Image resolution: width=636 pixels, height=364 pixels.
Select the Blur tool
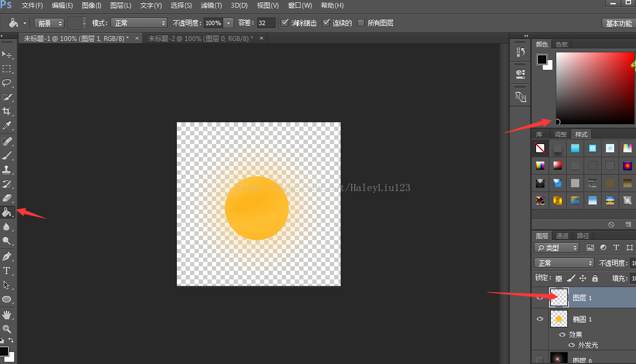(7, 226)
